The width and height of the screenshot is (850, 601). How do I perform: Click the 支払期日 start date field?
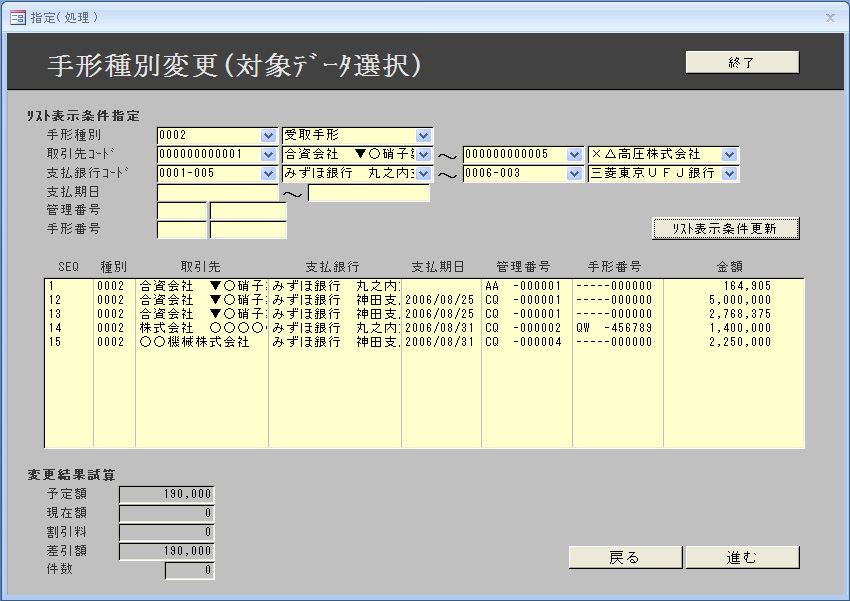[217, 193]
